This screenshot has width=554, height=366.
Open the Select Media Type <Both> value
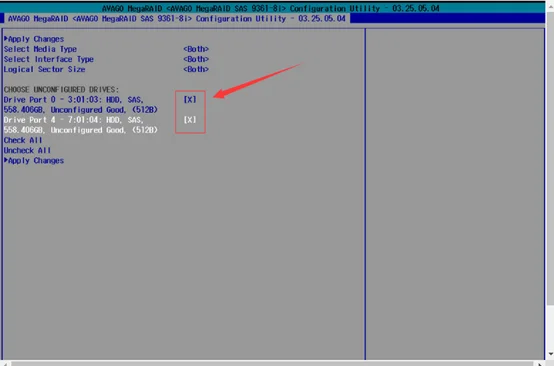pyautogui.click(x=196, y=49)
